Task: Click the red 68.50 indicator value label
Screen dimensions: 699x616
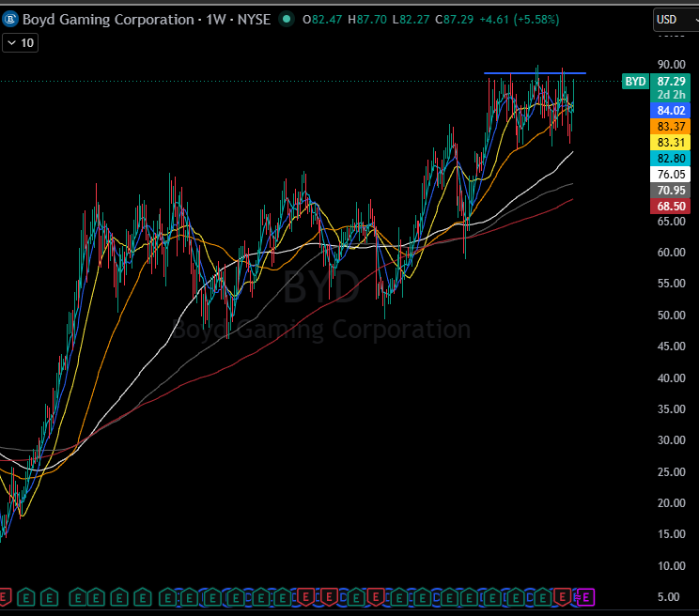Action: (671, 207)
